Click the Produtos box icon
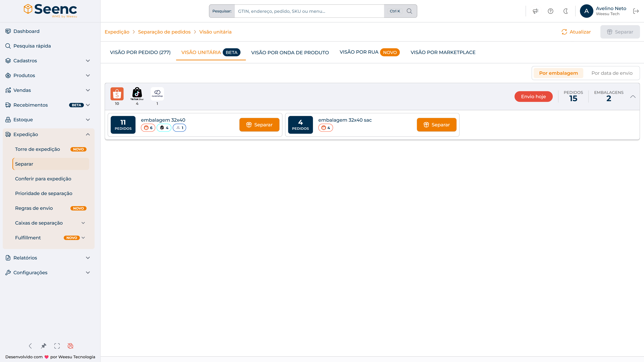This screenshot has width=644, height=362. [8, 75]
